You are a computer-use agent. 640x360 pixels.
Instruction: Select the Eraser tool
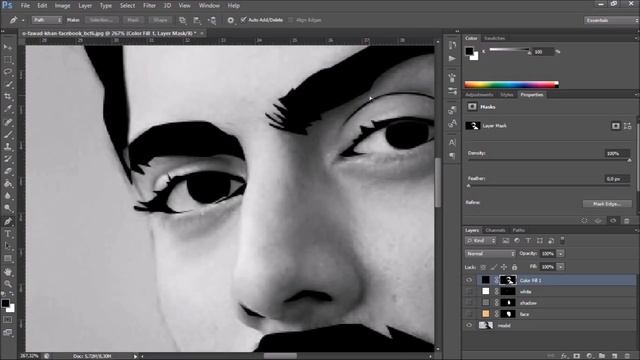click(x=8, y=171)
